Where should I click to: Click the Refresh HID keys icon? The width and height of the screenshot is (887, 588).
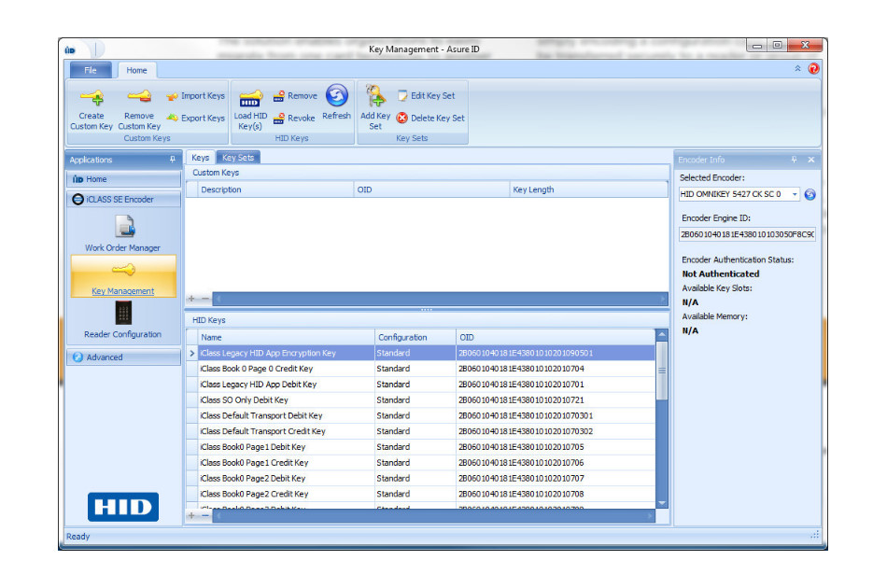[336, 95]
